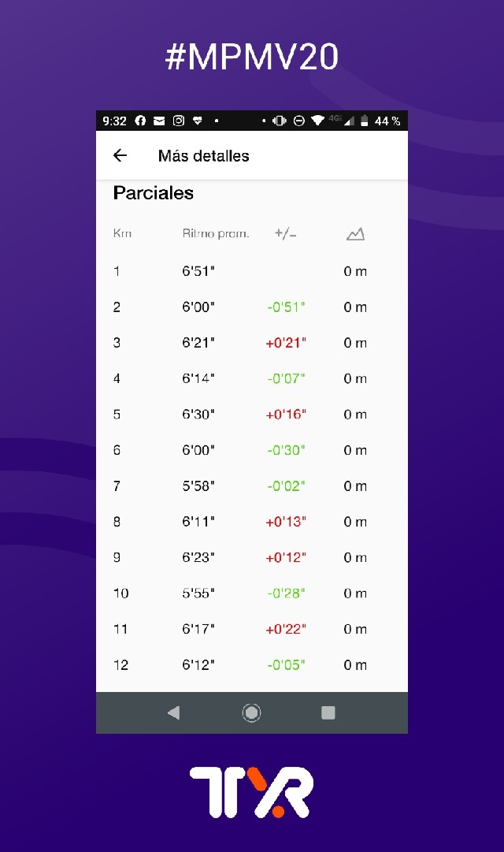Screen dimensions: 504x852
Task: Select the 5'58" pace in kilometer 7
Action: click(198, 486)
